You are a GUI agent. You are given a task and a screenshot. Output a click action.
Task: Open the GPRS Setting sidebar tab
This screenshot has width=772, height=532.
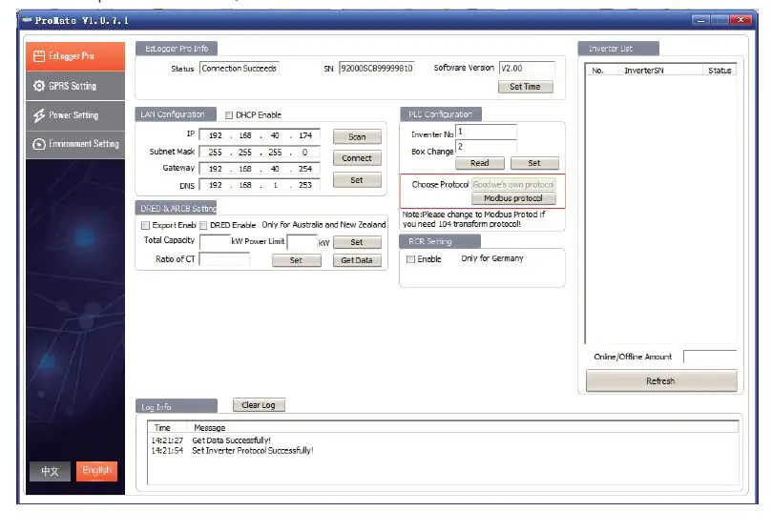75,86
